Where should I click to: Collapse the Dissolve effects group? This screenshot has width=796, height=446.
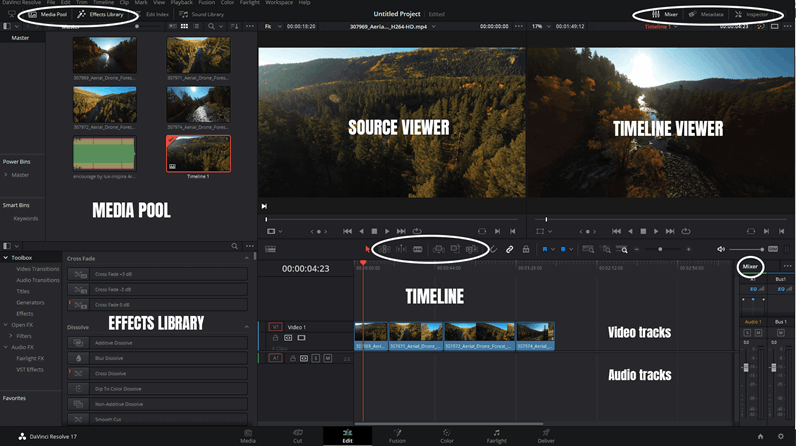click(x=246, y=327)
